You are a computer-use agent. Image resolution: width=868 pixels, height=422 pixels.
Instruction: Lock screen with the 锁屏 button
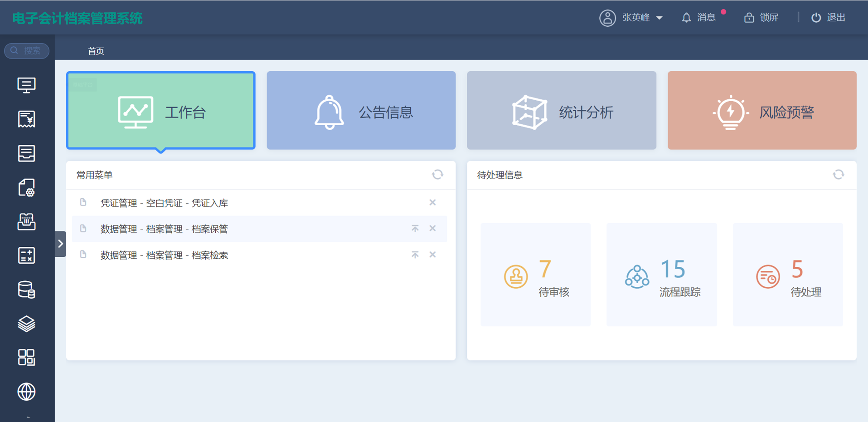(761, 18)
